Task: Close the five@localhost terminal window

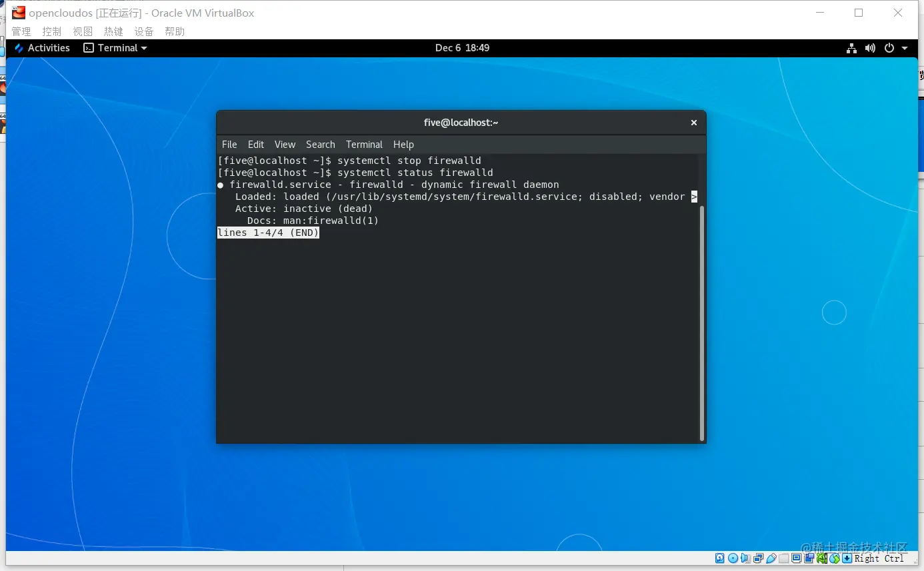Action: tap(694, 123)
